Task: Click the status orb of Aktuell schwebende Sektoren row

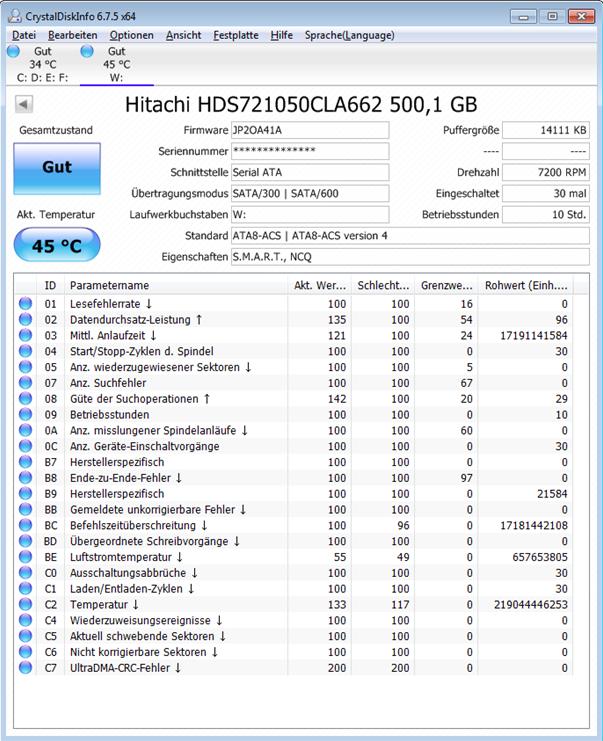Action: click(26, 636)
